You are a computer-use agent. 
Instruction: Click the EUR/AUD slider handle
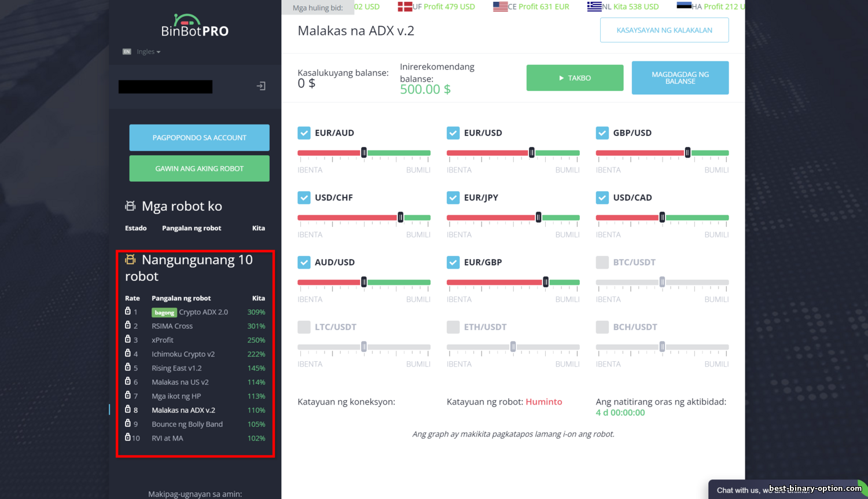pos(364,153)
